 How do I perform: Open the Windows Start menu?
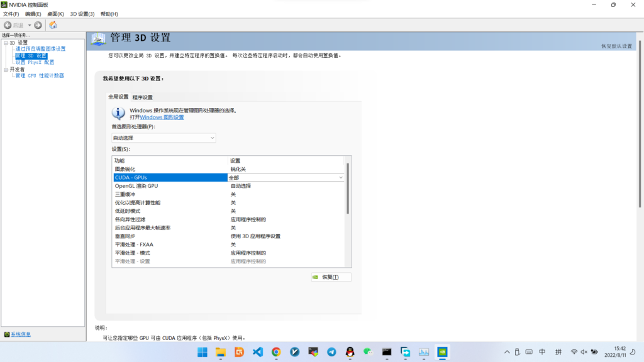point(202,352)
